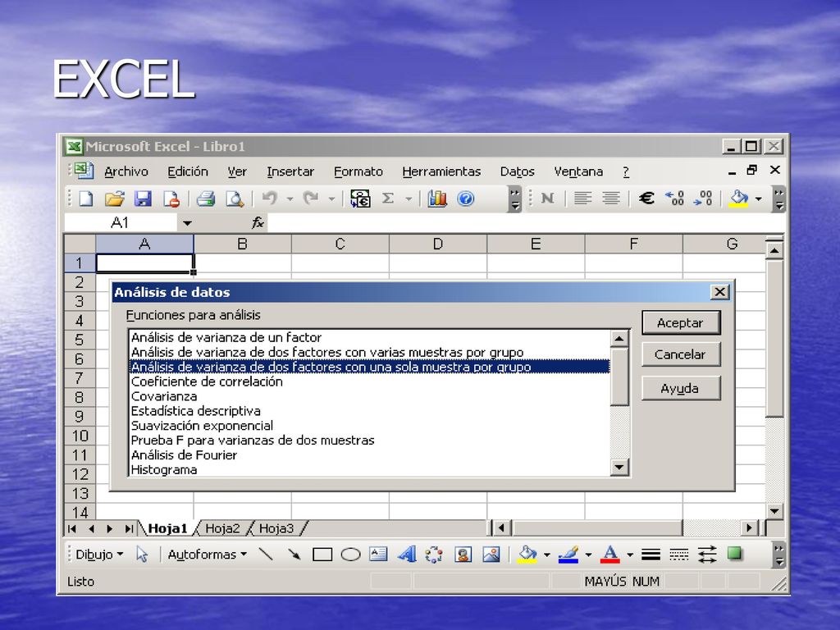
Task: Expand the Undo history dropdown arrow
Action: coord(290,199)
